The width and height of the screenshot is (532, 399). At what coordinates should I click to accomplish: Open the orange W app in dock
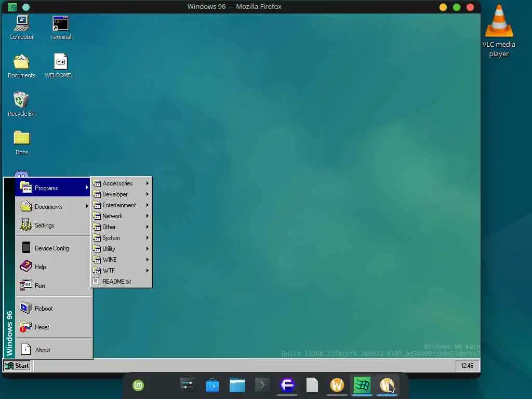pos(337,385)
